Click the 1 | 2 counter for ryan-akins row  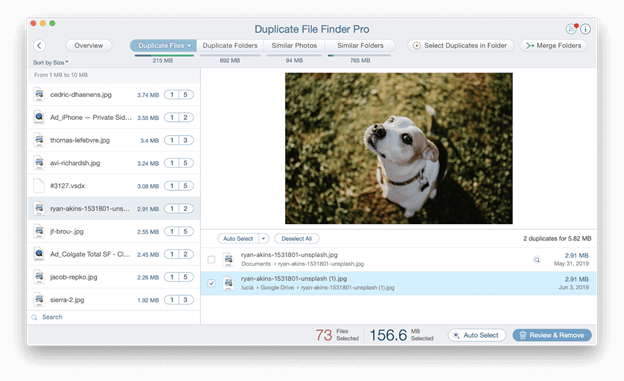coord(179,209)
